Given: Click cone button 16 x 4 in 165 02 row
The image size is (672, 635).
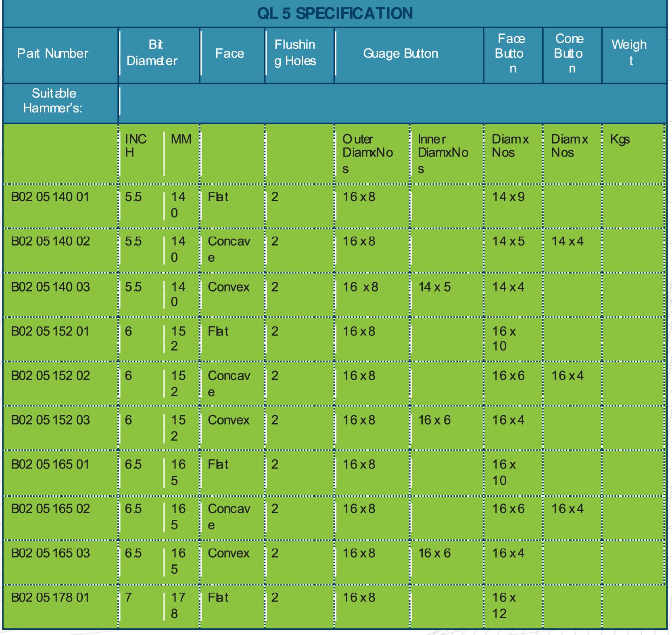Looking at the screenshot, I should [x=568, y=508].
